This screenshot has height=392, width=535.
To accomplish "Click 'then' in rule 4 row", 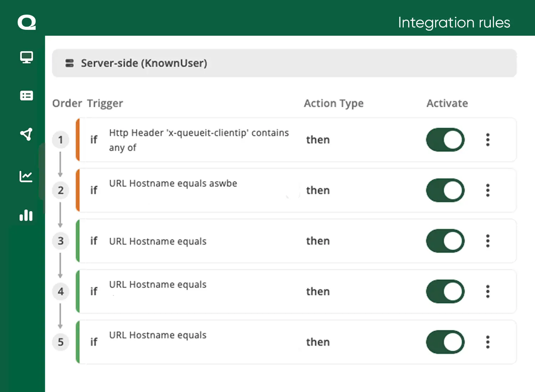I will click(318, 292).
